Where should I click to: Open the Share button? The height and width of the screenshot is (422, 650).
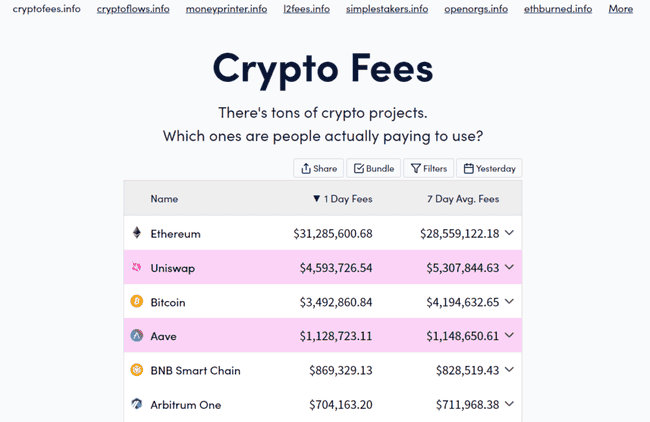coord(319,169)
